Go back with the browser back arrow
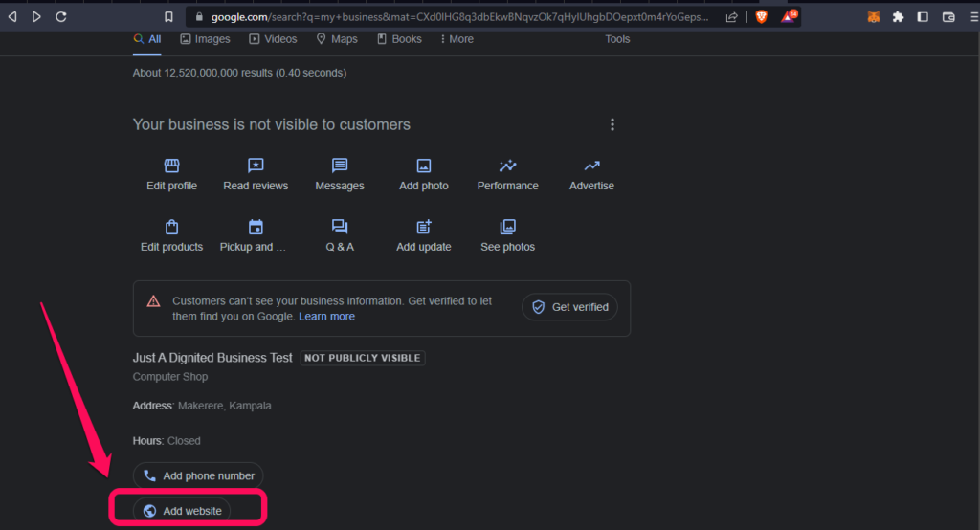Screen dimensions: 980x530 click(x=12, y=17)
